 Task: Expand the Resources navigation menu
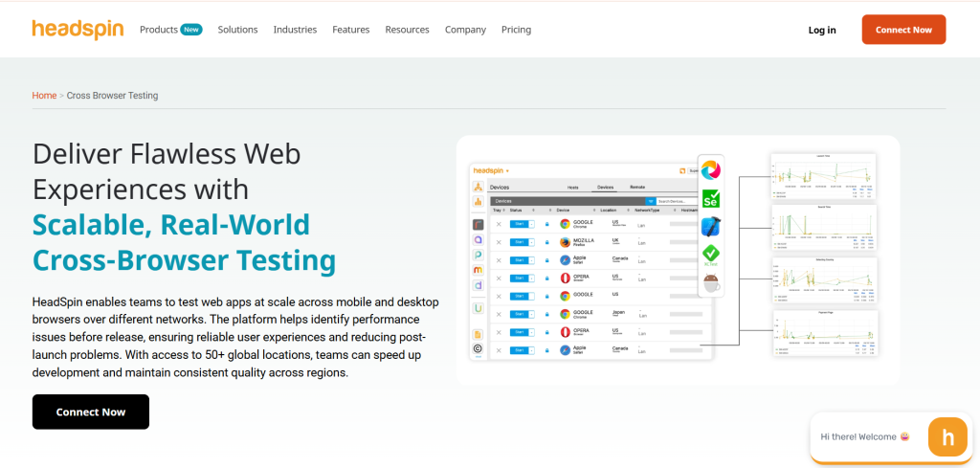click(x=407, y=30)
